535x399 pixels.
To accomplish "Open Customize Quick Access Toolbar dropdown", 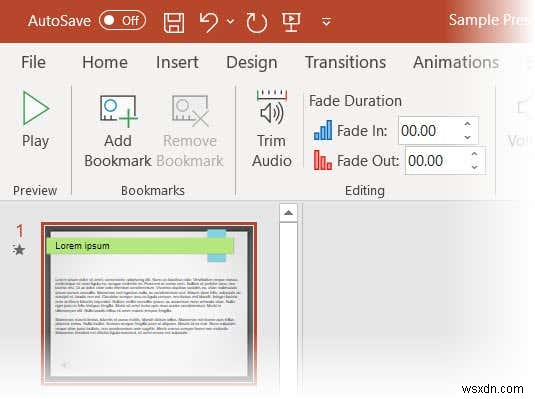I will point(327,22).
